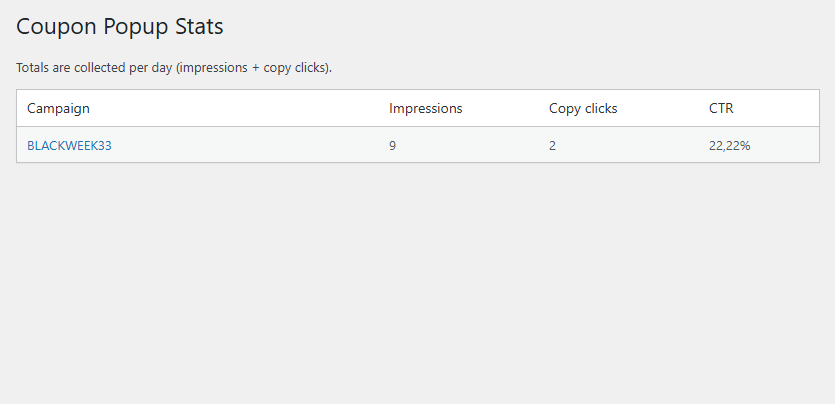Click the word Totals in description
The image size is (835, 404).
pyautogui.click(x=33, y=68)
